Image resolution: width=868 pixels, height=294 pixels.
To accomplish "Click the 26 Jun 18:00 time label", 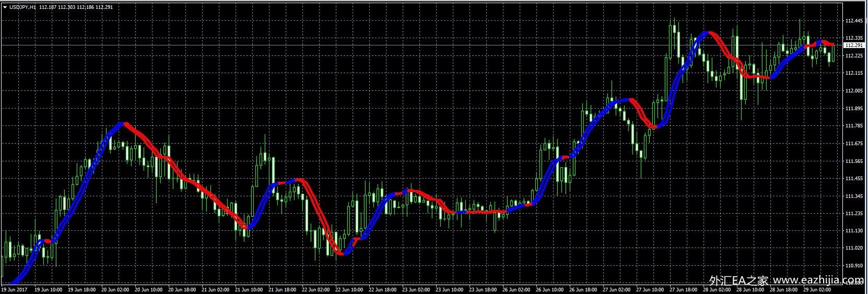I will pos(583,289).
